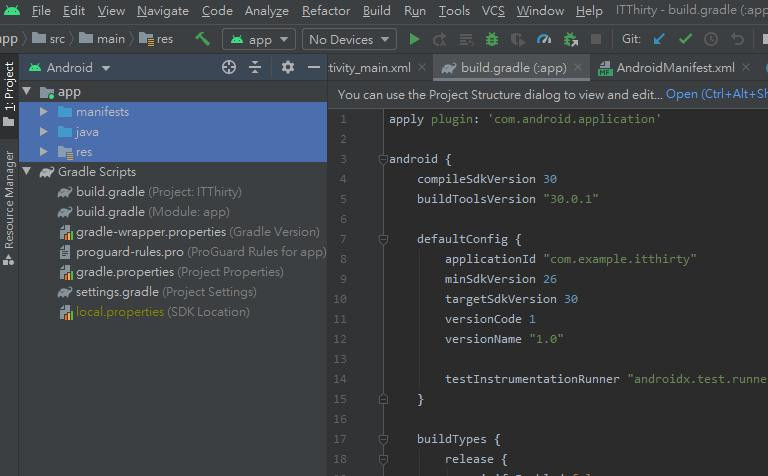Image resolution: width=768 pixels, height=476 pixels.
Task: Fold the defaultConfig block at line 7
Action: coord(384,239)
